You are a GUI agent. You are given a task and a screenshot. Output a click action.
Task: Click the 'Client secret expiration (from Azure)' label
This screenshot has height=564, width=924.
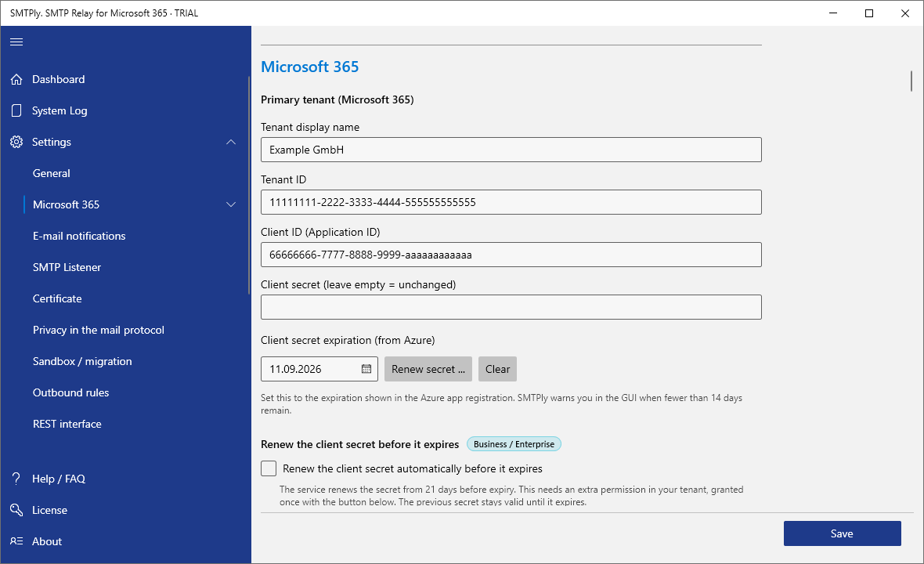(348, 340)
